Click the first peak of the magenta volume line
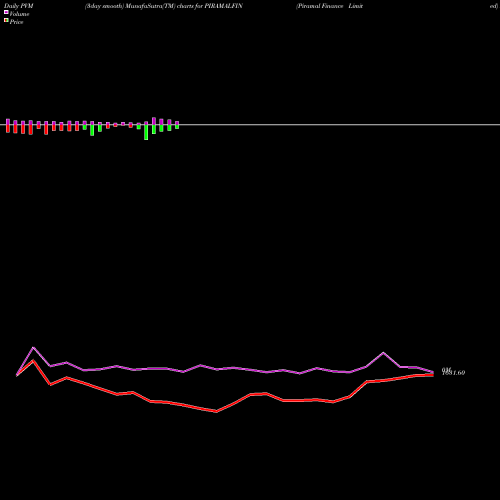500x500 pixels. coord(33,348)
